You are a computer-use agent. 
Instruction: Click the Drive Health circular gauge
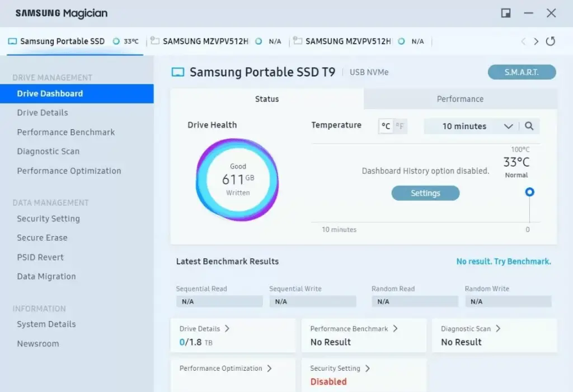point(237,180)
